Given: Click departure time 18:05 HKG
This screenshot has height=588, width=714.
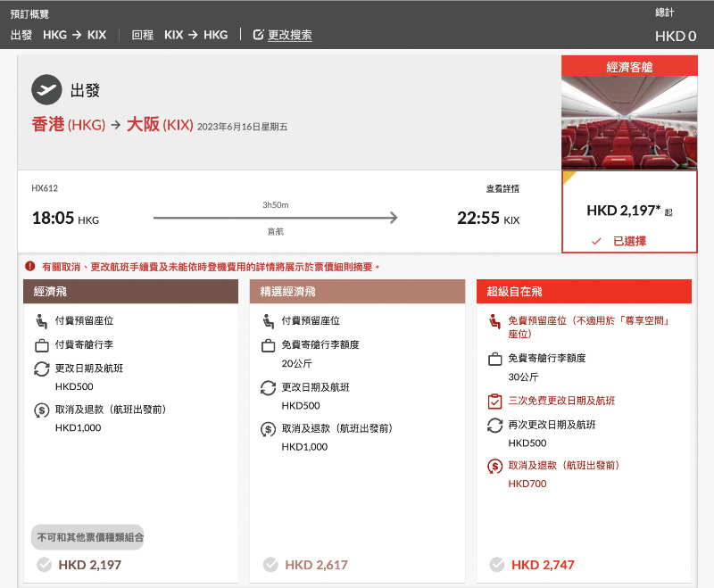Looking at the screenshot, I should tap(65, 218).
